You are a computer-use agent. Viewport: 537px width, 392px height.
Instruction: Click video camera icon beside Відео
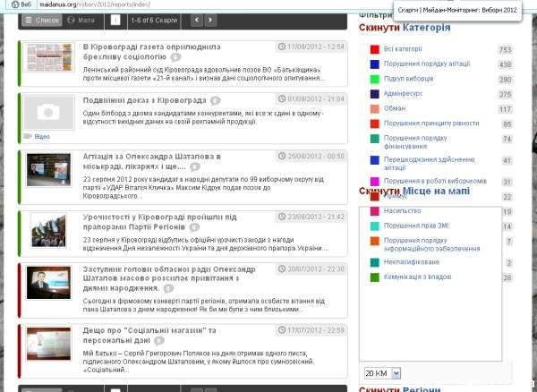[28, 136]
